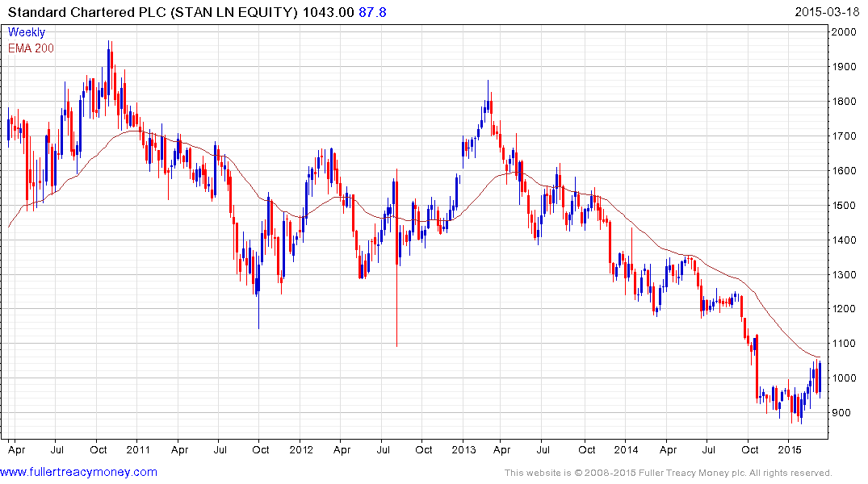Click the 1700 price axis label

[x=844, y=136]
